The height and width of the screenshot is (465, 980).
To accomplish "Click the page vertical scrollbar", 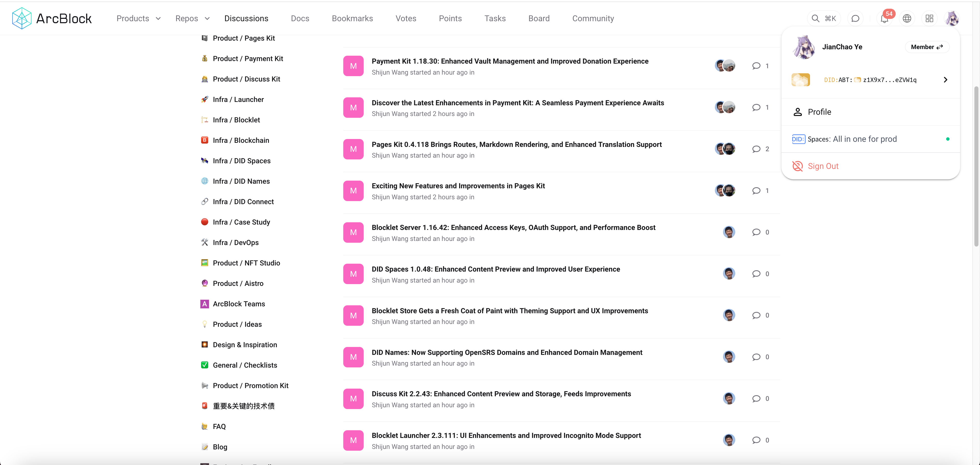I will coord(976,166).
